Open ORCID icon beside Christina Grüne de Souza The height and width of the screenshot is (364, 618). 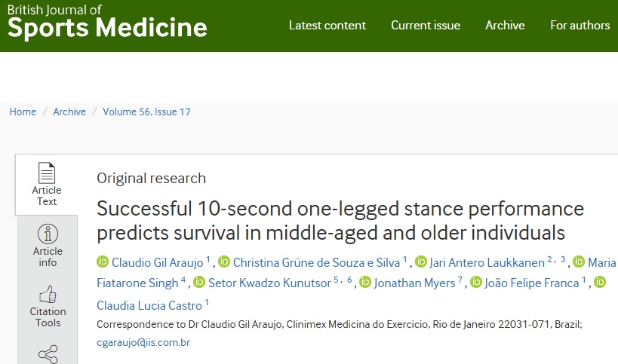coord(224,262)
